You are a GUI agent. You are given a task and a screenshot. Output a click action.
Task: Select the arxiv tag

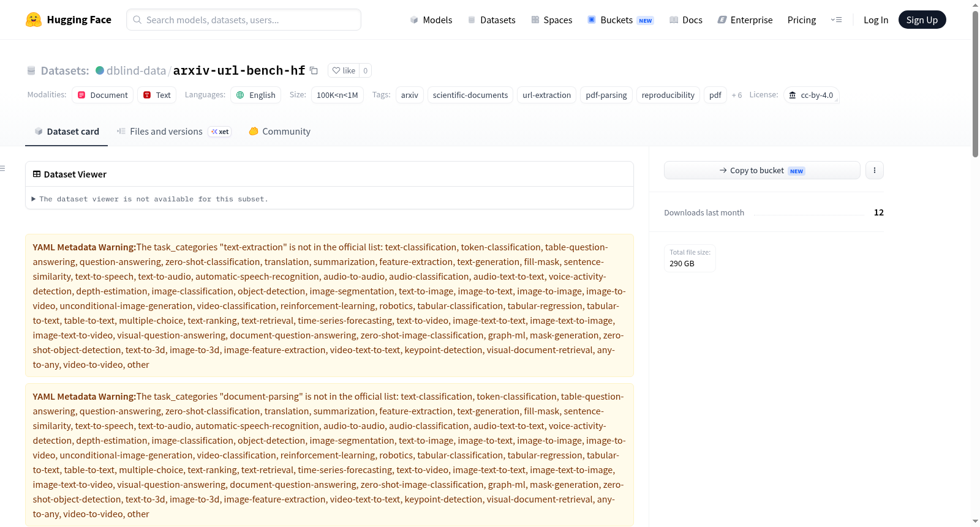tap(410, 95)
